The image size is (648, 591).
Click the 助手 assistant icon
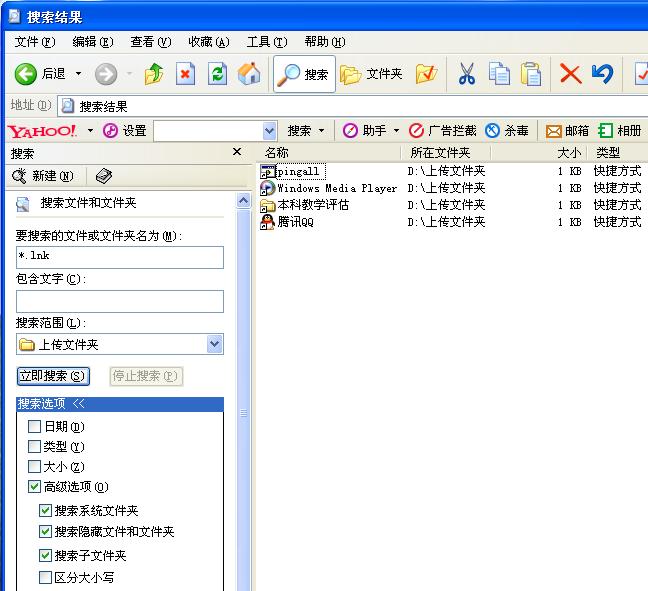pos(350,131)
